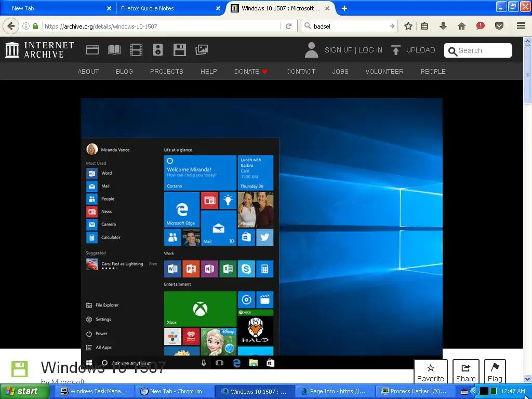
Task: Bookmark this page with star icon
Action: 408,26
